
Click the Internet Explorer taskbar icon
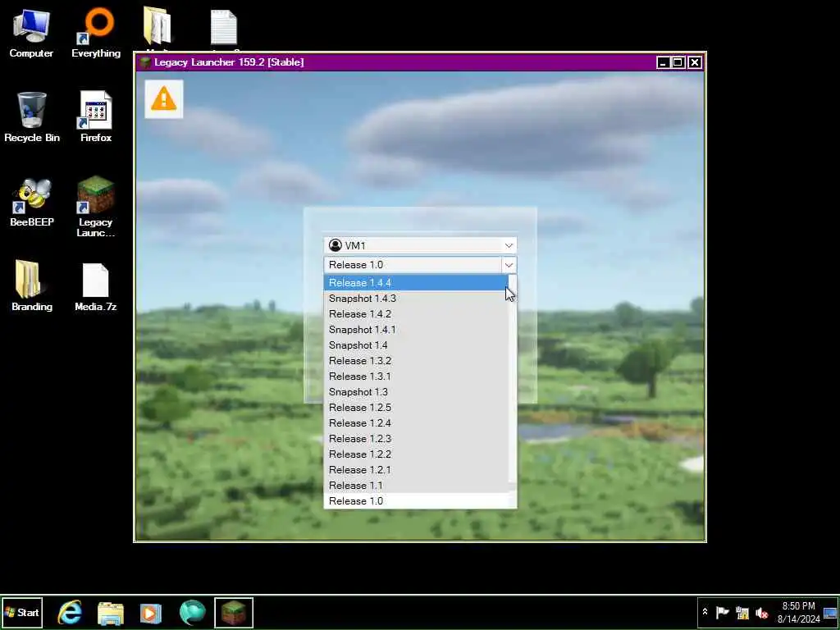(x=71, y=612)
